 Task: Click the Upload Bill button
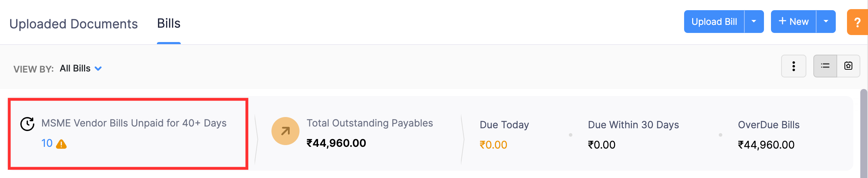714,22
